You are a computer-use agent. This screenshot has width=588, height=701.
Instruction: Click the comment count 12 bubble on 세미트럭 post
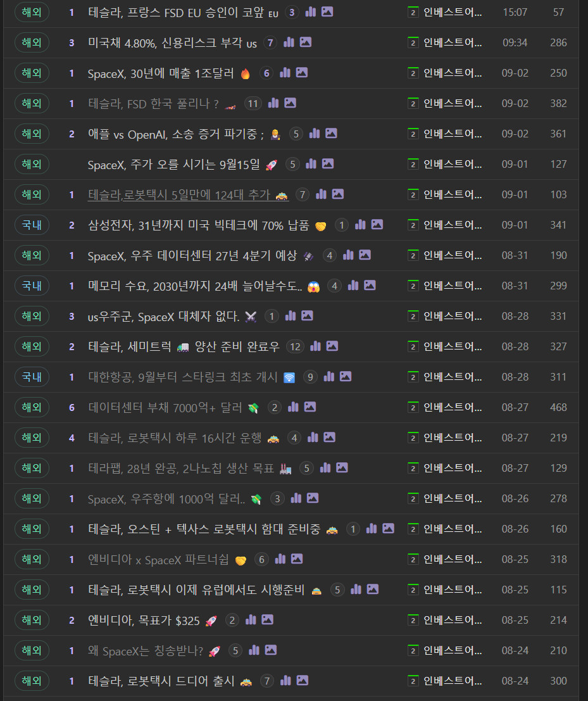296,347
